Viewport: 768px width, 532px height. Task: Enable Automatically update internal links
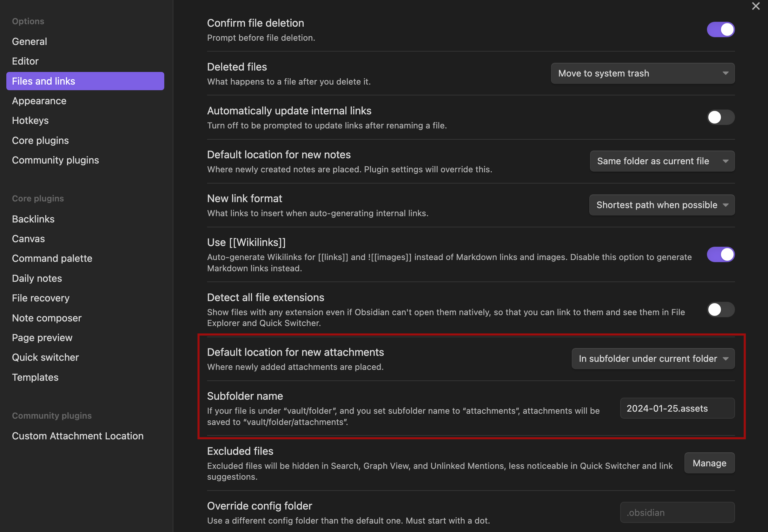[x=720, y=117]
